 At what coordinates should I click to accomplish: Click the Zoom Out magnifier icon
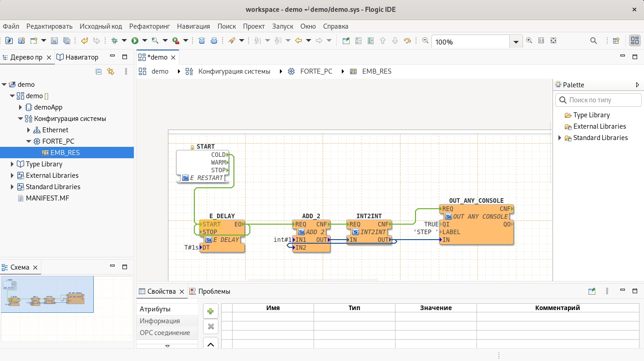click(x=426, y=40)
